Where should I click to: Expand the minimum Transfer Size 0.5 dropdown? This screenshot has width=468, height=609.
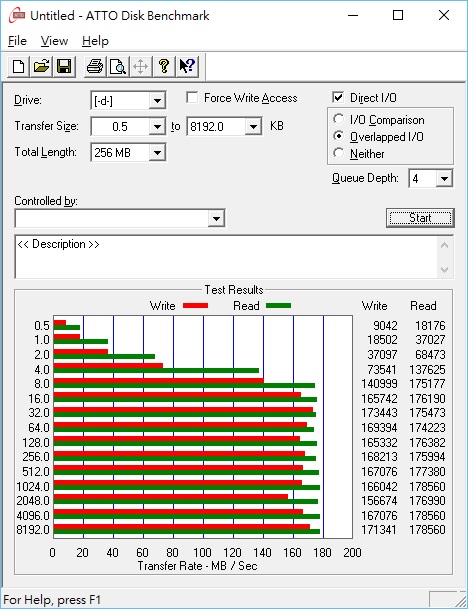click(x=157, y=127)
